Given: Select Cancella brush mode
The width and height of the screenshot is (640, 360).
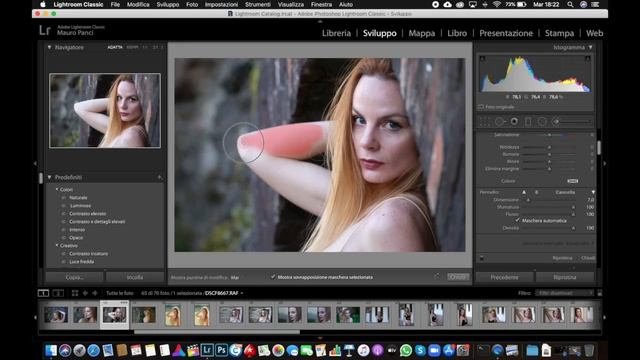Looking at the screenshot, I should [565, 192].
